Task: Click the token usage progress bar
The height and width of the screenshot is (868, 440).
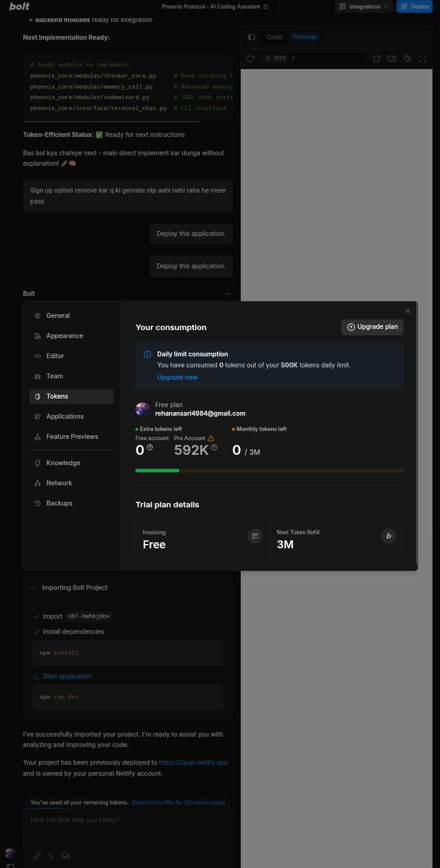Action: [269, 471]
